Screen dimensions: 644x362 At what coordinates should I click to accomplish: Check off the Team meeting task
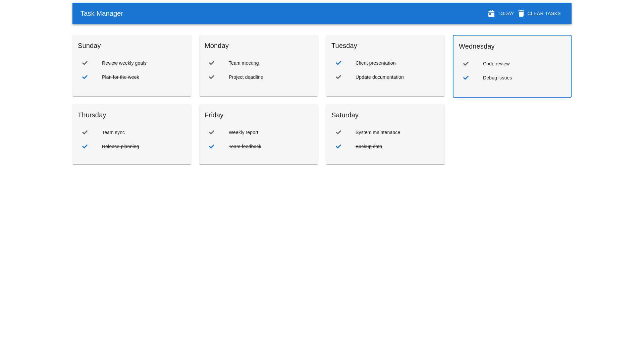[212, 63]
